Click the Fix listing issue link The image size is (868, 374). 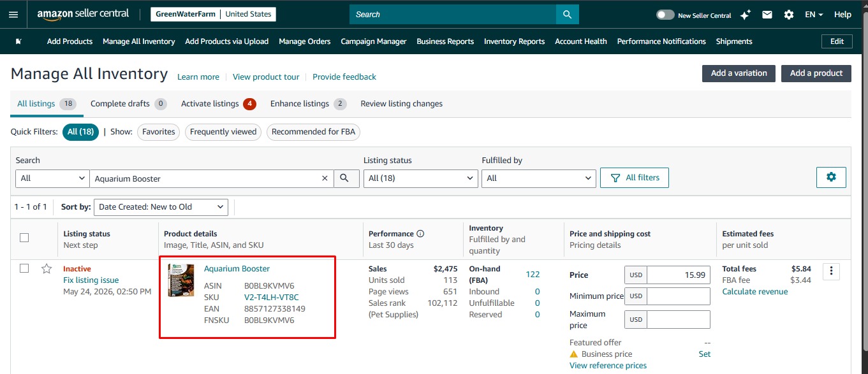point(91,280)
